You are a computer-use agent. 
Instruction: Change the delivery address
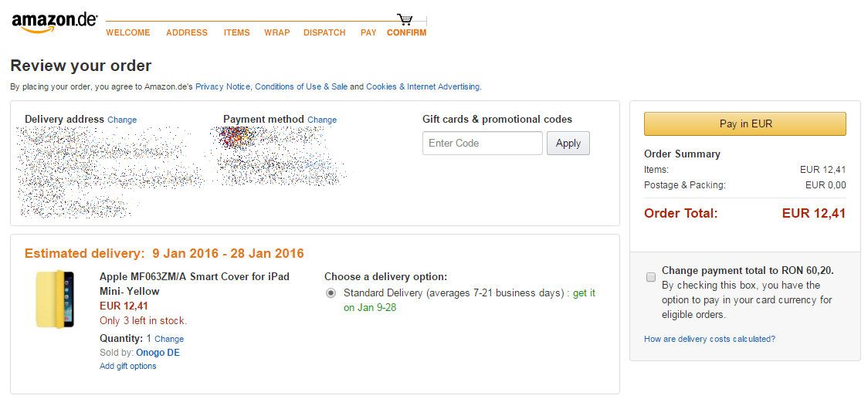122,120
